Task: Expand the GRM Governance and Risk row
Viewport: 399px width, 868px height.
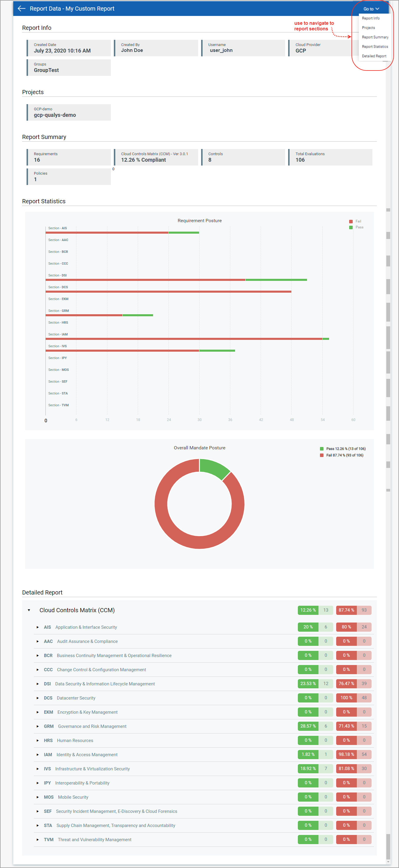Action: pyautogui.click(x=38, y=726)
